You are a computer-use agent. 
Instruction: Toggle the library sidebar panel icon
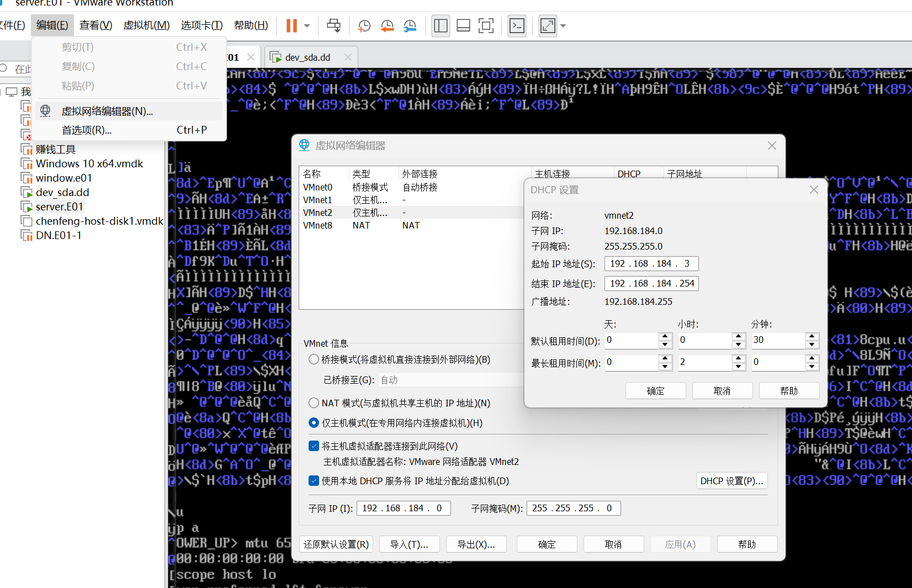coord(441,25)
